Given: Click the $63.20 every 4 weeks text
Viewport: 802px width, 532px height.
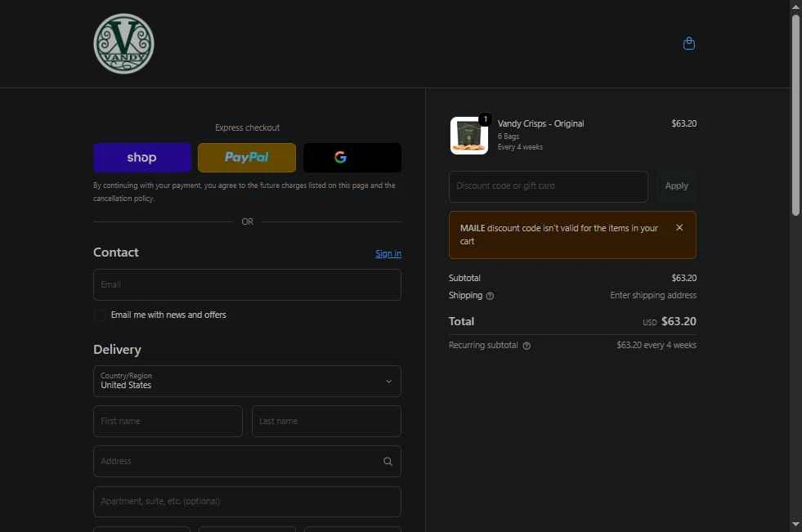Looking at the screenshot, I should [x=656, y=346].
